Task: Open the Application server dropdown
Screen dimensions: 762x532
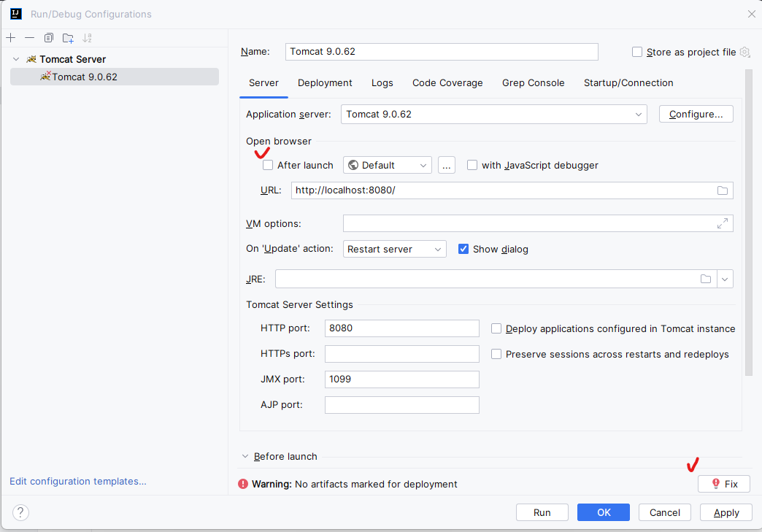Action: pos(493,114)
